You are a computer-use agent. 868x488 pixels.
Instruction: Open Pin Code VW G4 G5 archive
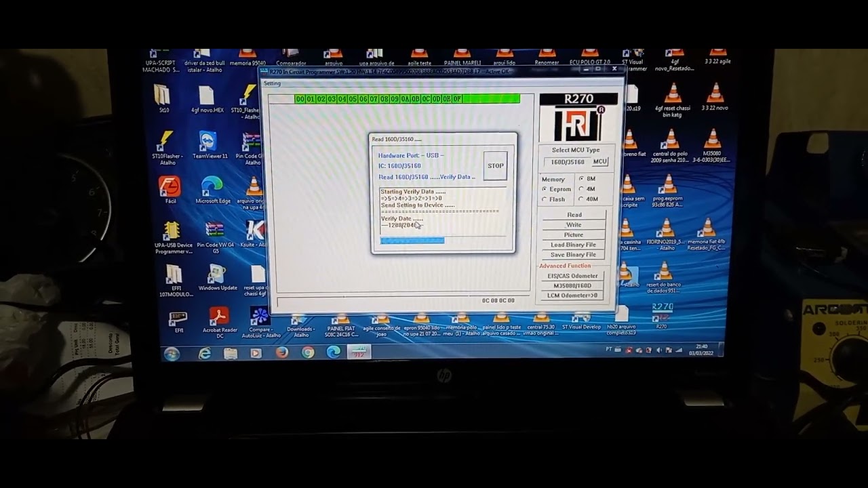214,230
